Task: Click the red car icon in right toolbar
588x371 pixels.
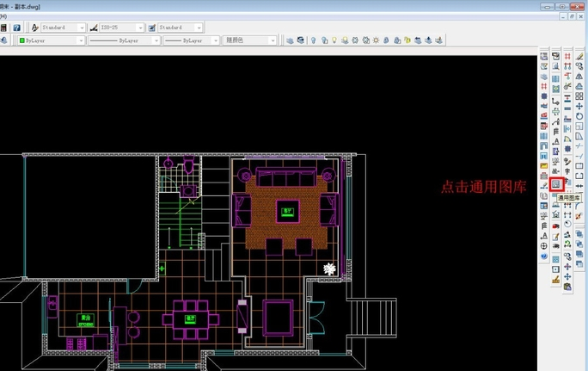Action: (x=556, y=226)
